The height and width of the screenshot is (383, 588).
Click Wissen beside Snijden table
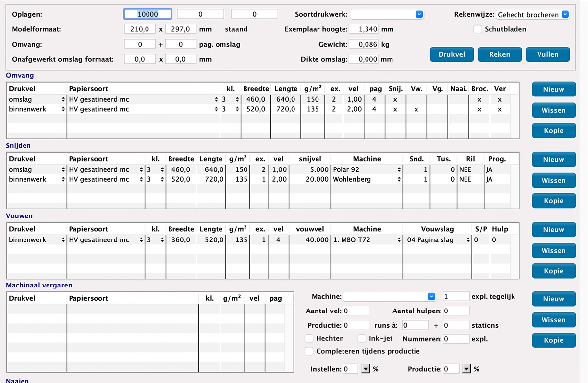click(554, 180)
